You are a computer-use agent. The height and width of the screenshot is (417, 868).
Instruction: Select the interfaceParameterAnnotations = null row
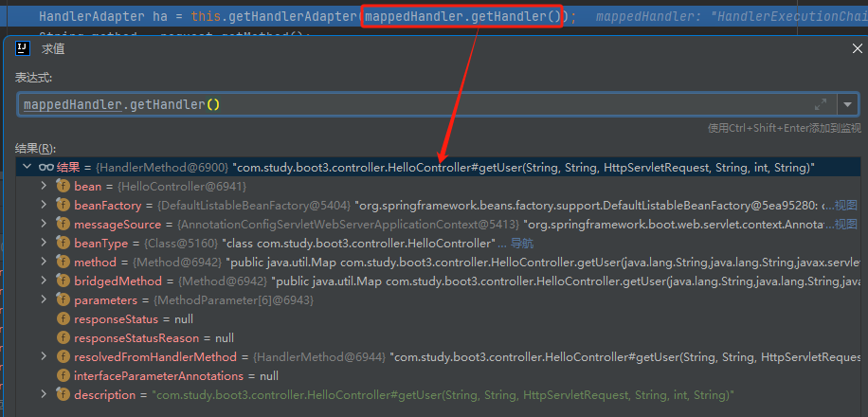point(438,376)
